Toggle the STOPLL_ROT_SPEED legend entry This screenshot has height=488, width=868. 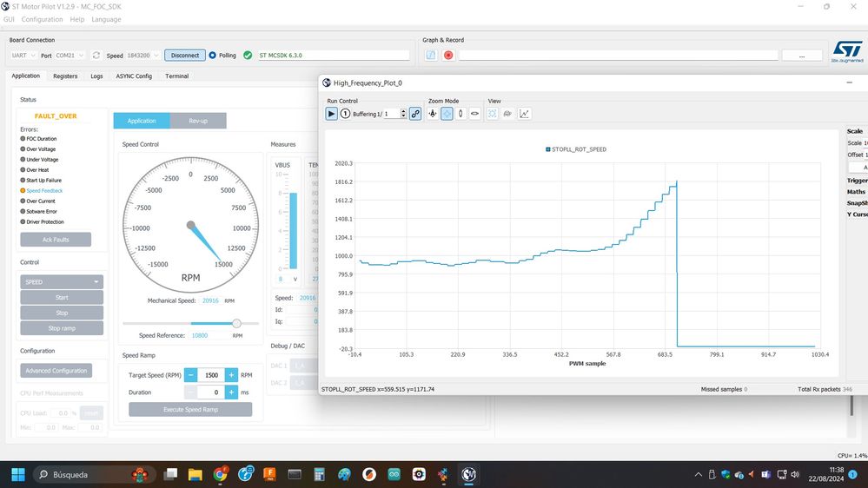pyautogui.click(x=576, y=149)
